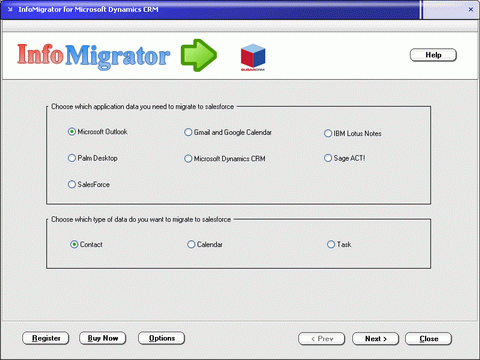
Task: Proceed with the Next button
Action: (x=376, y=339)
